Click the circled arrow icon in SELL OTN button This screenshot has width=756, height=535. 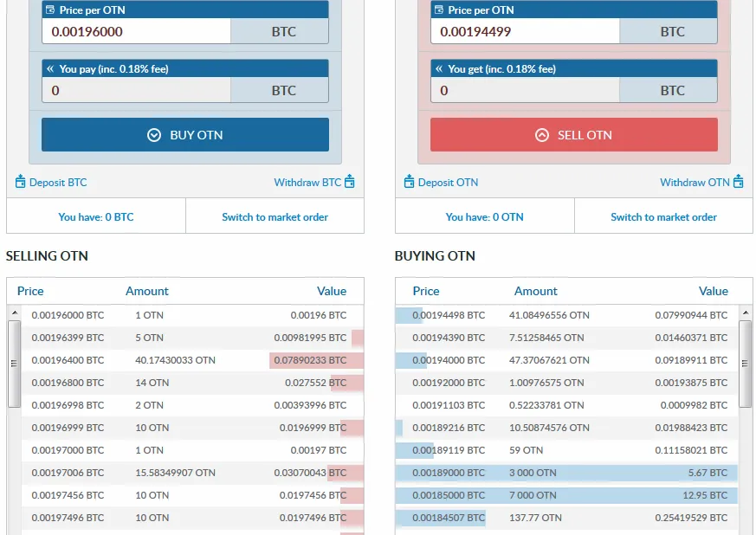click(x=542, y=135)
